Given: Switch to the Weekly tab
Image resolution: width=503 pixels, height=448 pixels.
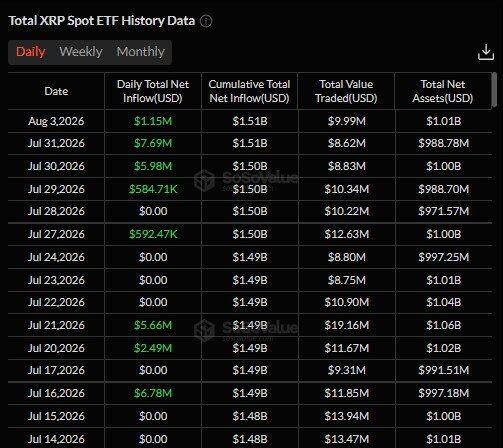Looking at the screenshot, I should 81,52.
